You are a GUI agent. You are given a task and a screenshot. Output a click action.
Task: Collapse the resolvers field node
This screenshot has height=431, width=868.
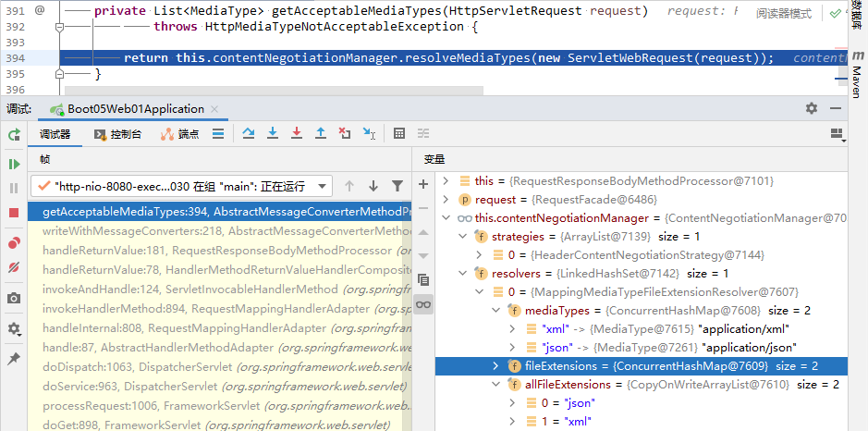[463, 273]
